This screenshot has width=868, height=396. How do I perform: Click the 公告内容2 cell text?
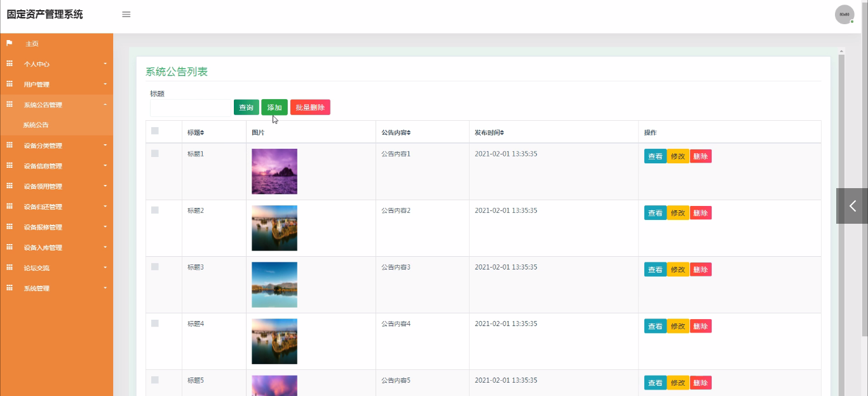coord(396,211)
